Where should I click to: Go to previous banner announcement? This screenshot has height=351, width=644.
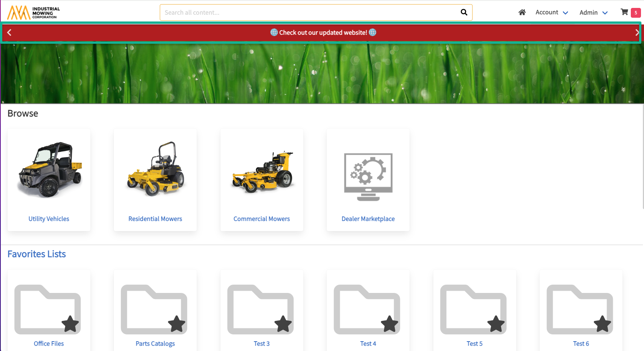[x=9, y=32]
